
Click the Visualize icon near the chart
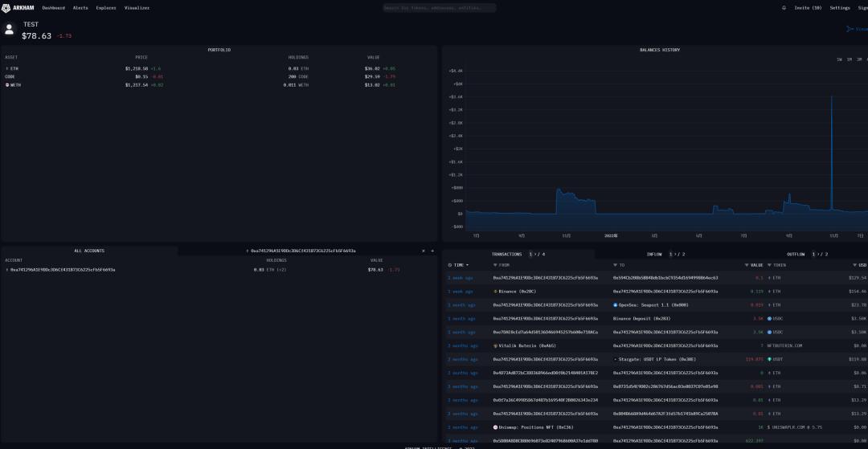click(850, 29)
